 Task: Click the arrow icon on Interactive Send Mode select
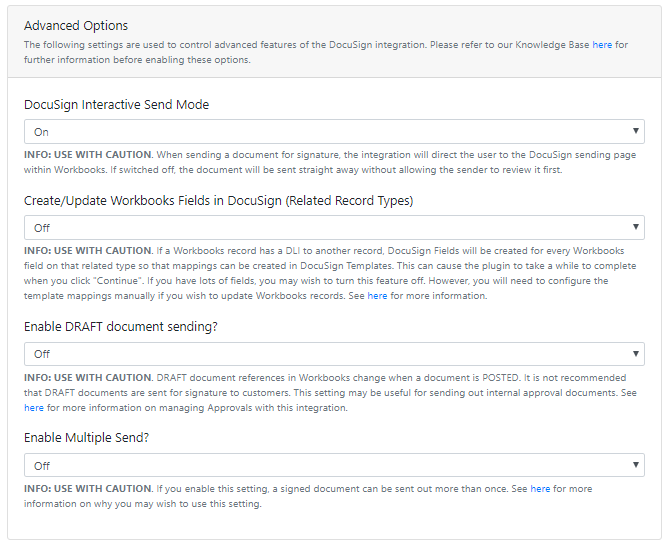click(635, 131)
